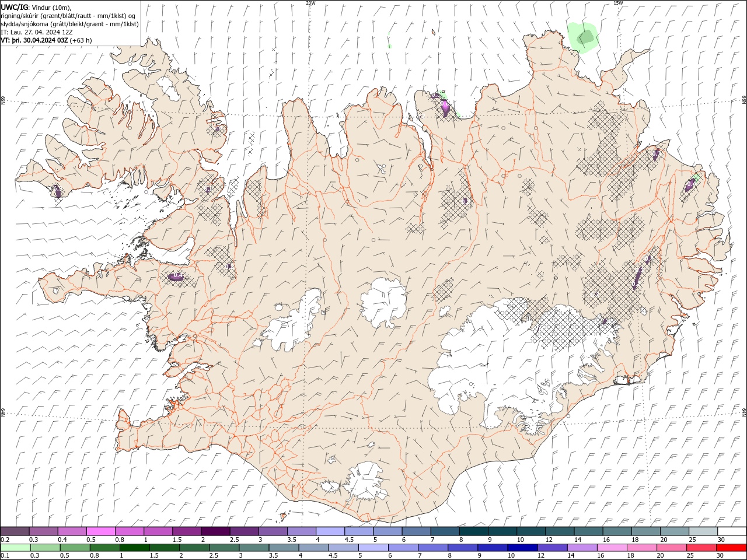Click the upper legend swatch starting at 0.2
The width and height of the screenshot is (747, 560).
(15, 531)
